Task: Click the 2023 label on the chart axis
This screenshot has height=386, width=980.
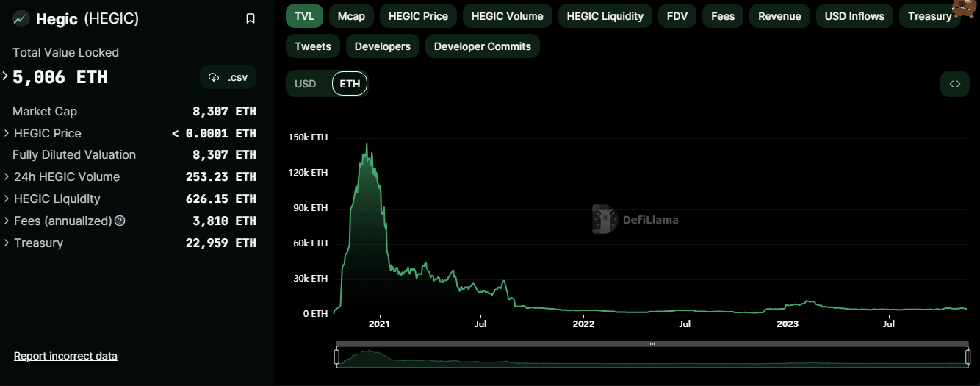Action: (788, 323)
